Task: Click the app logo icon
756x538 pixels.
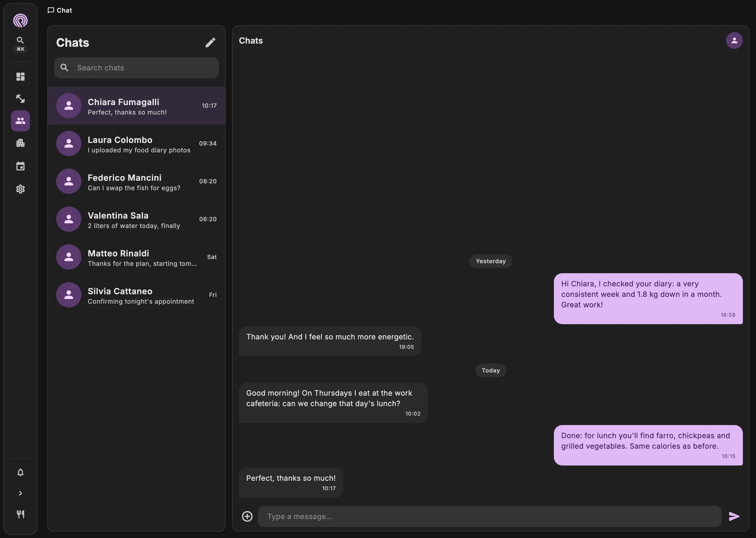Action: [20, 20]
